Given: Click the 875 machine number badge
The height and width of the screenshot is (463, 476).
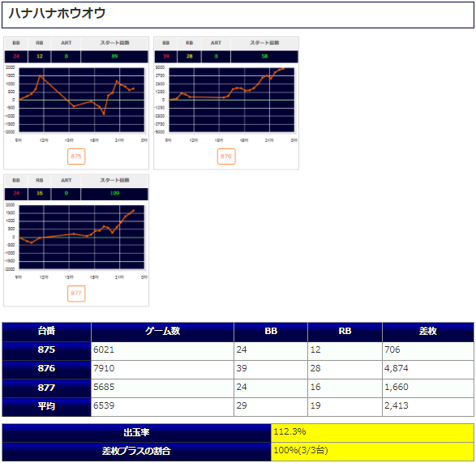Looking at the screenshot, I should [x=76, y=156].
